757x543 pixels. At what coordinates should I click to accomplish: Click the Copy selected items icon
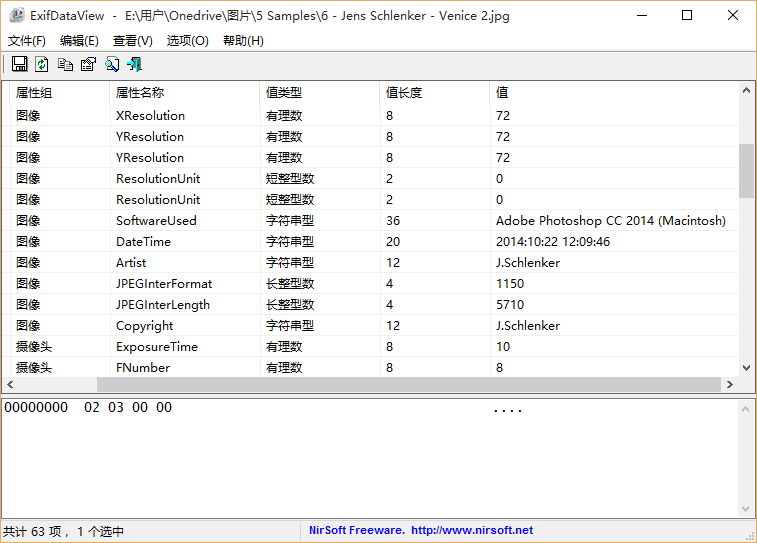pos(65,64)
